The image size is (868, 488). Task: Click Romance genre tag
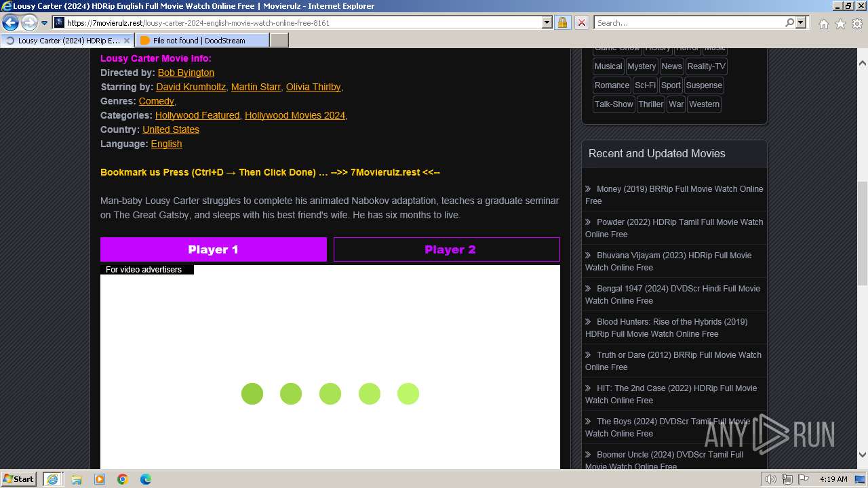[612, 85]
